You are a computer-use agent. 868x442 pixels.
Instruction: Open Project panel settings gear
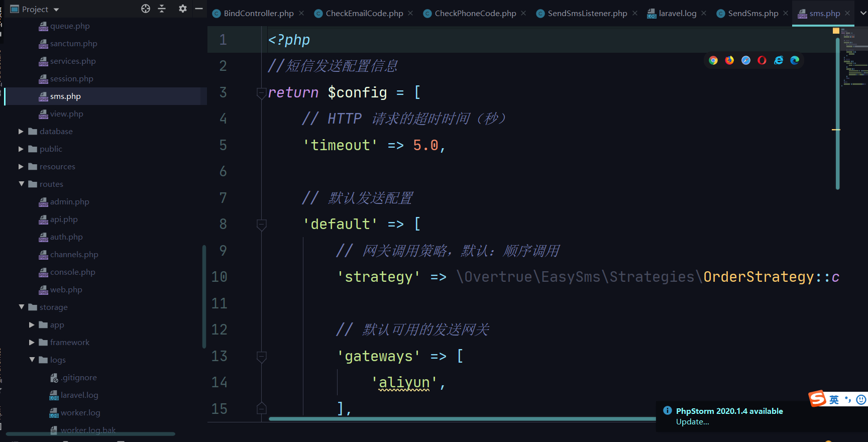click(183, 9)
